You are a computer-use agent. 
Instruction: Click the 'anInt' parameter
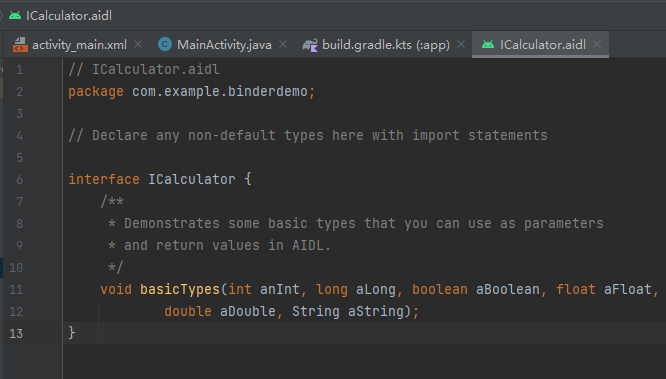point(279,289)
